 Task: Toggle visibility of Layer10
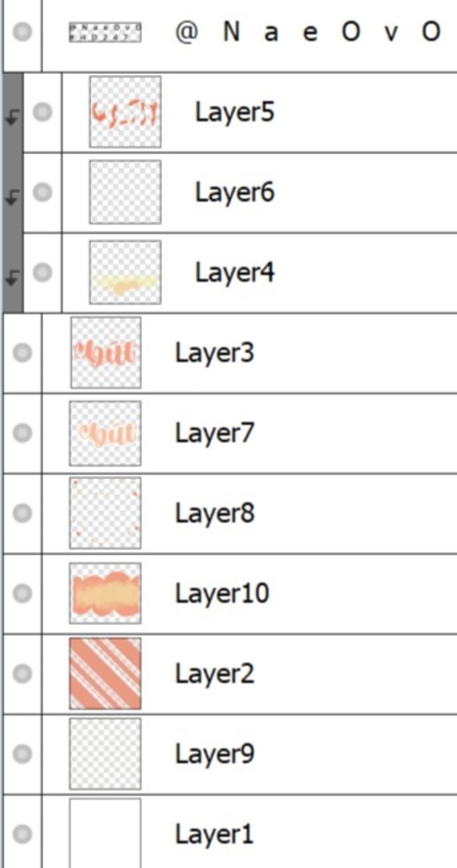click(x=22, y=593)
